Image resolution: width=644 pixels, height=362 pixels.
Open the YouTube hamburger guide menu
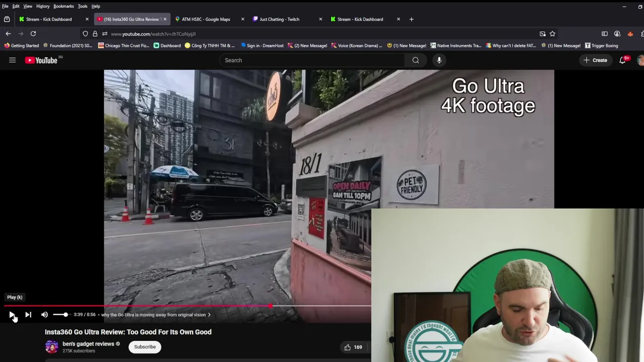point(12,60)
